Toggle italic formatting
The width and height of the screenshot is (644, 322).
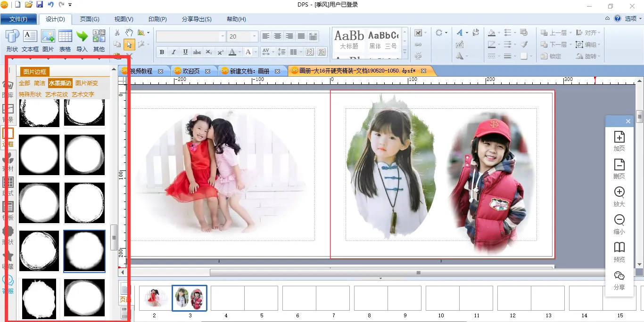pyautogui.click(x=173, y=52)
